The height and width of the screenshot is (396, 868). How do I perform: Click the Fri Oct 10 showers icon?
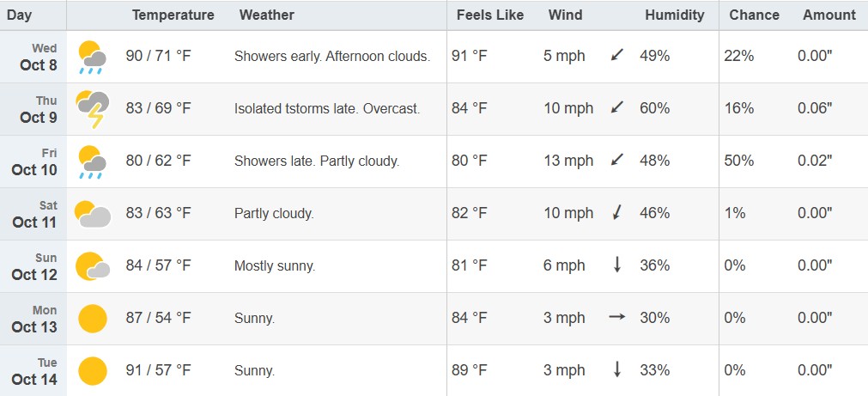point(92,161)
